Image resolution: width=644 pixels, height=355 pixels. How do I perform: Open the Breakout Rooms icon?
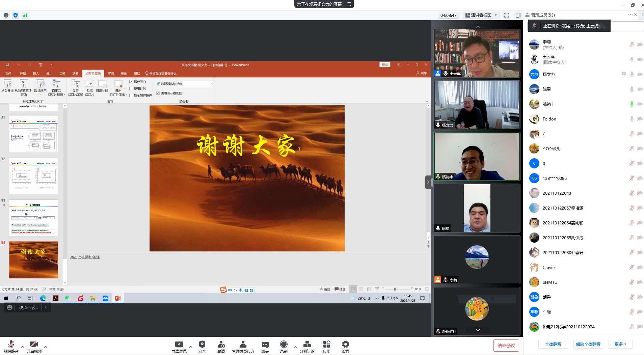point(307,345)
